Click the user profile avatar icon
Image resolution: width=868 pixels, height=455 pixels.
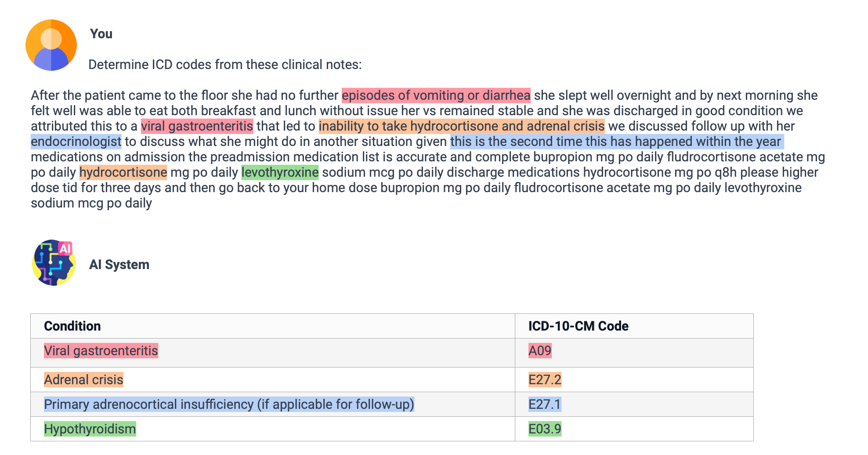click(51, 45)
